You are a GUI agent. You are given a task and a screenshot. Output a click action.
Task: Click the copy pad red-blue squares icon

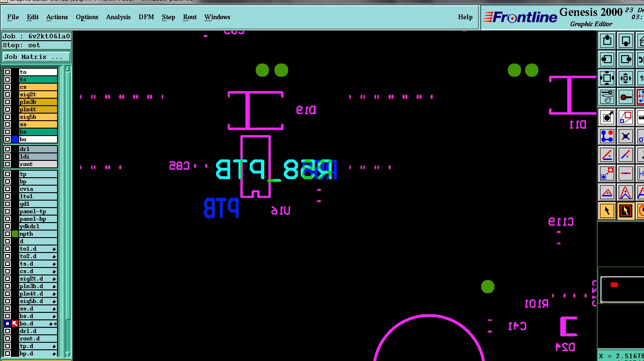pos(607,173)
